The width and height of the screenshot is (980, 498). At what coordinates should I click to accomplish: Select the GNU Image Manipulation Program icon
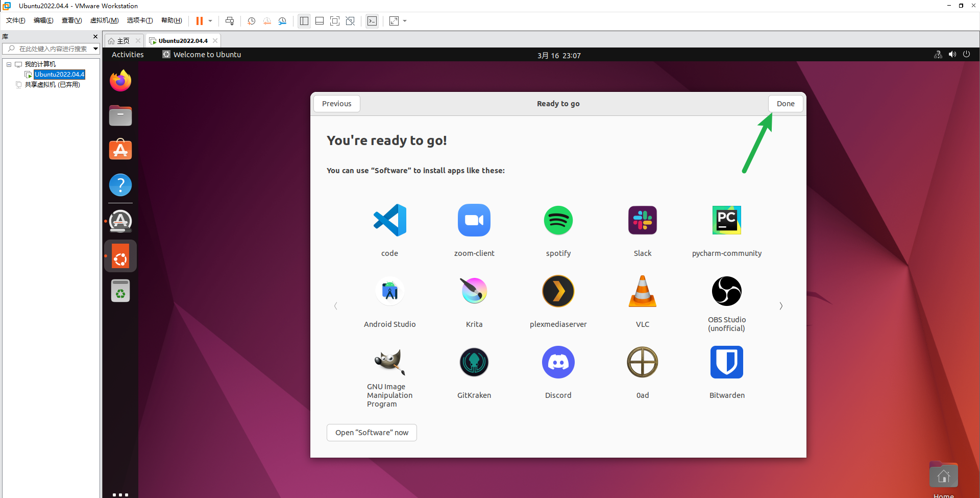click(390, 362)
